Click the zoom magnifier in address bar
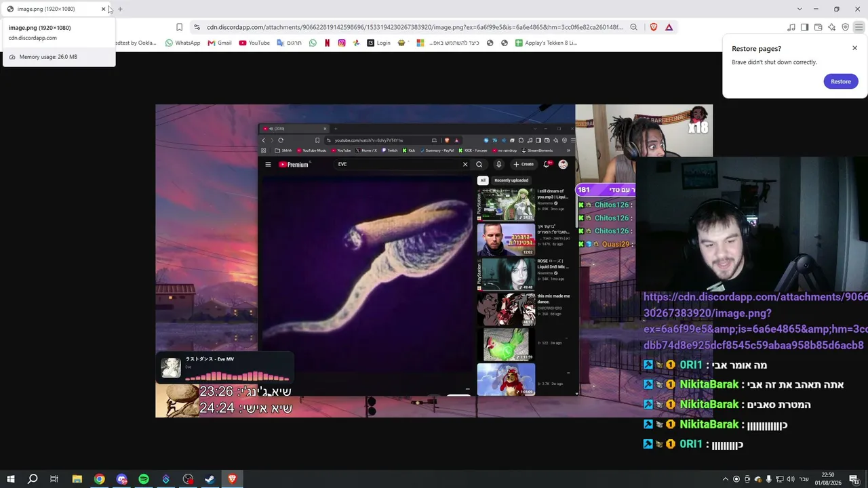This screenshot has height=488, width=868. click(633, 27)
